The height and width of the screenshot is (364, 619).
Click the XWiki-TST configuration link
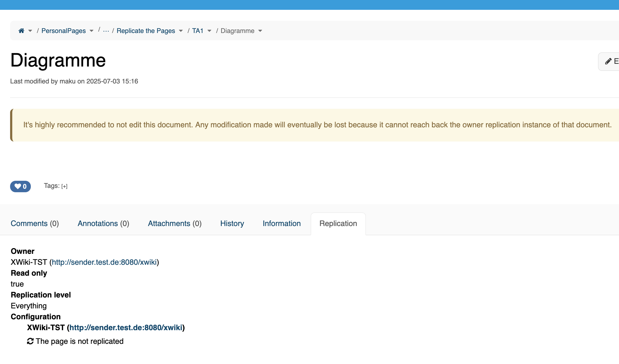[x=127, y=327]
